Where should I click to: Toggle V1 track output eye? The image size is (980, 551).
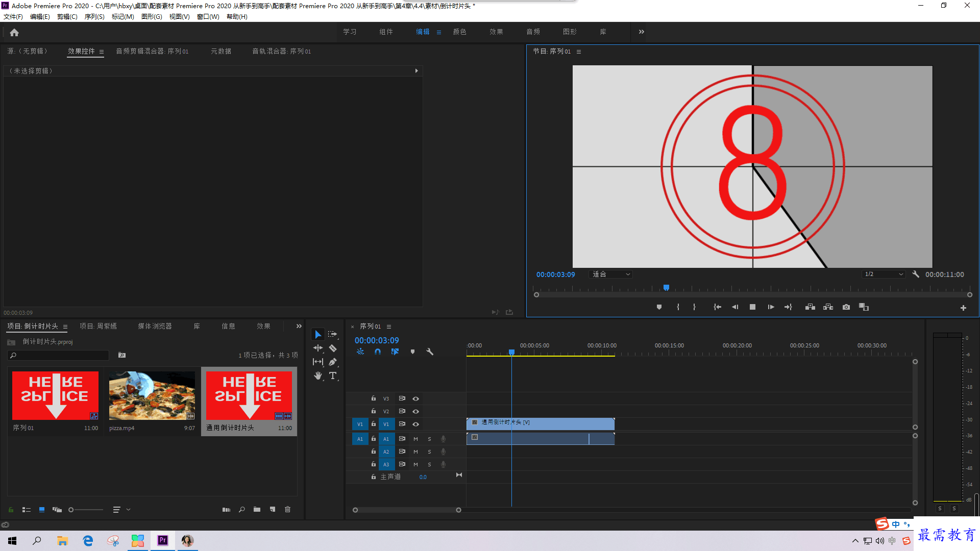tap(415, 424)
